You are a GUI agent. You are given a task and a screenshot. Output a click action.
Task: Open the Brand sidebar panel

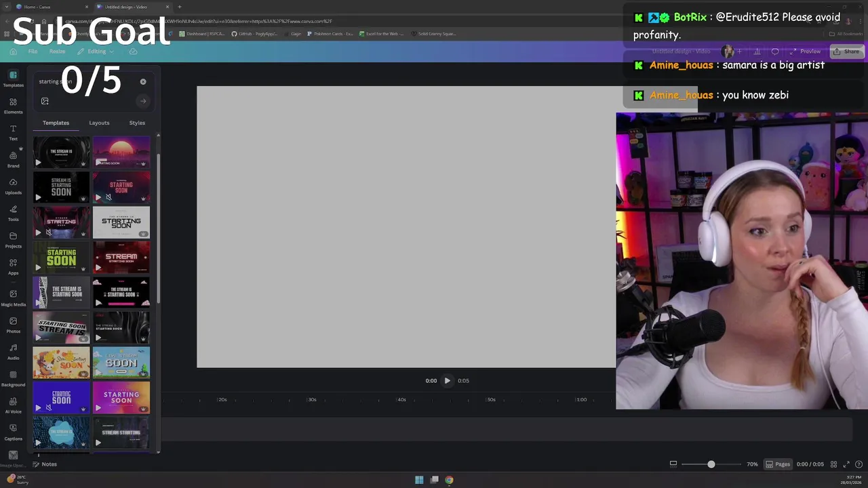coord(13,159)
